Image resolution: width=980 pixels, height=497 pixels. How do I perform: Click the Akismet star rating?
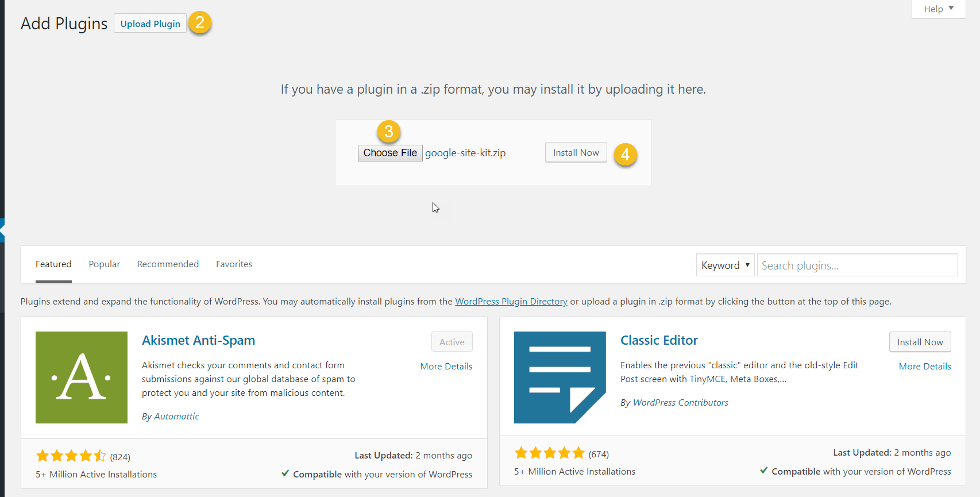tap(71, 456)
